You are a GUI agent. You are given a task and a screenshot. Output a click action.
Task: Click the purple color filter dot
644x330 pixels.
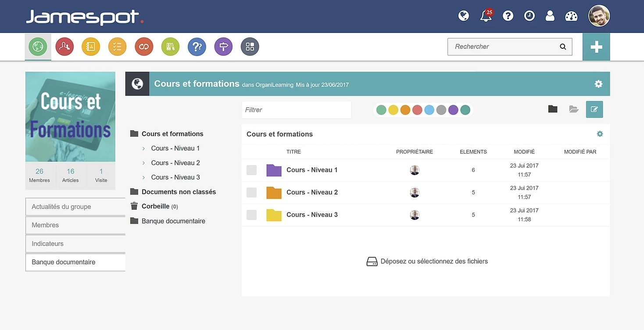point(453,110)
